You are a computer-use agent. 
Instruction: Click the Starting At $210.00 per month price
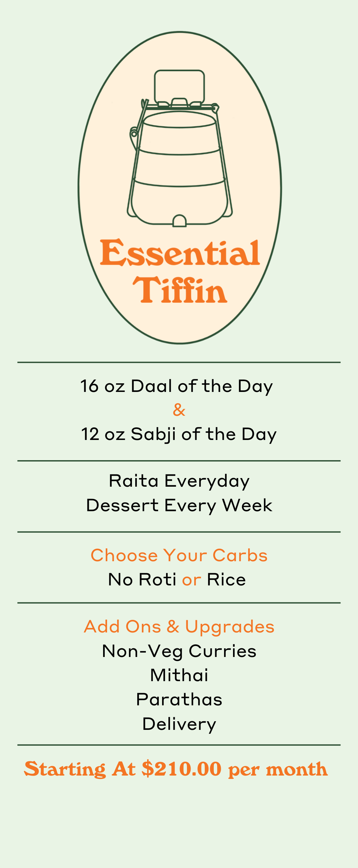pos(176,769)
